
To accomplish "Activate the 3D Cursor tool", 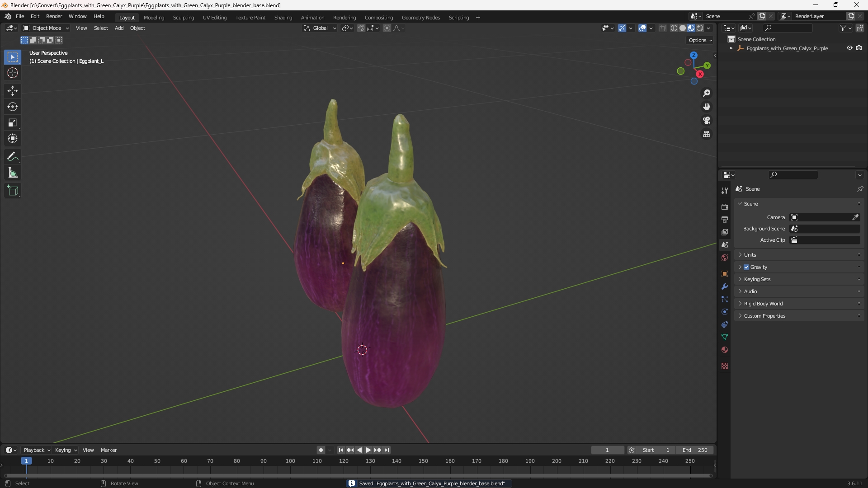I will (13, 73).
